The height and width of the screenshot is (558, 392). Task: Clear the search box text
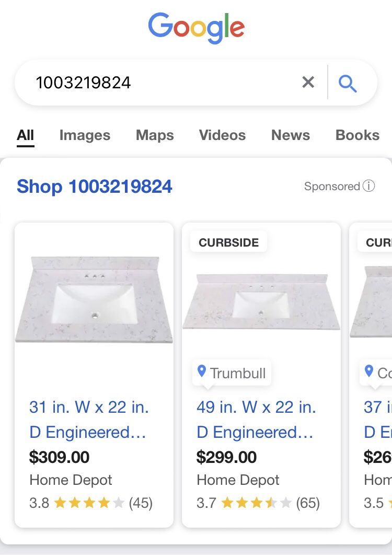[308, 82]
